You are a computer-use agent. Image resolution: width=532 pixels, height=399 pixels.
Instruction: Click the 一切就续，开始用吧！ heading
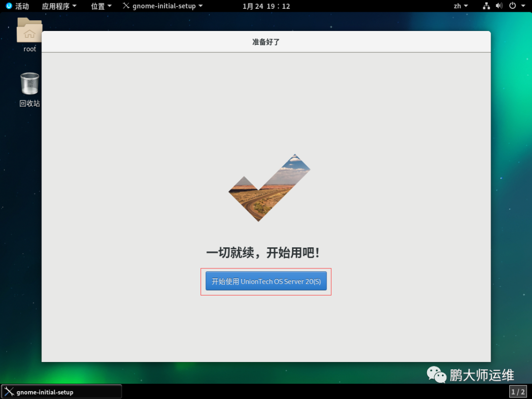[x=263, y=252]
